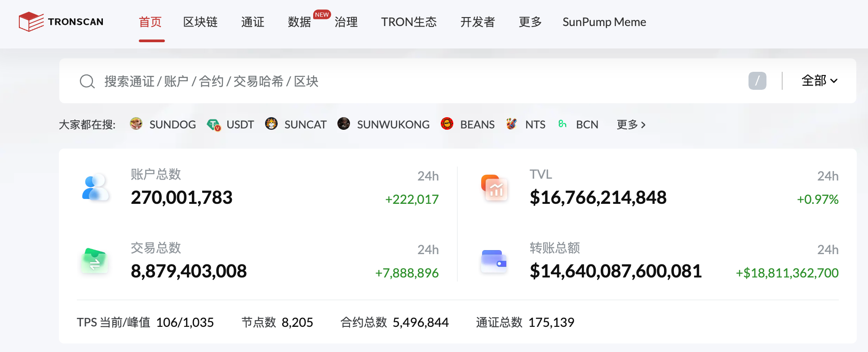Click the search magnifier icon
The height and width of the screenshot is (352, 868).
(x=87, y=81)
